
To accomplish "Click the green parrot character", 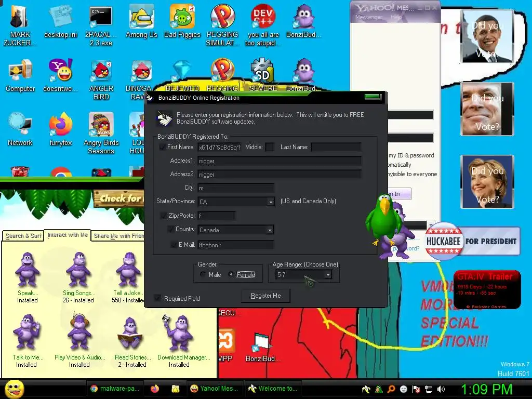I will pos(383,219).
